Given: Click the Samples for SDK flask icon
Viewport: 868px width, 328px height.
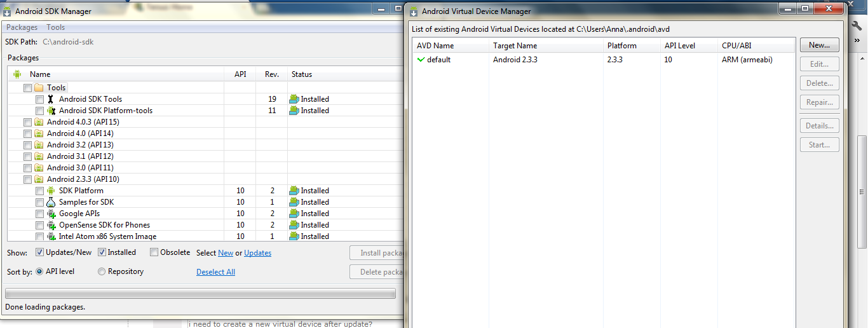Looking at the screenshot, I should click(51, 202).
